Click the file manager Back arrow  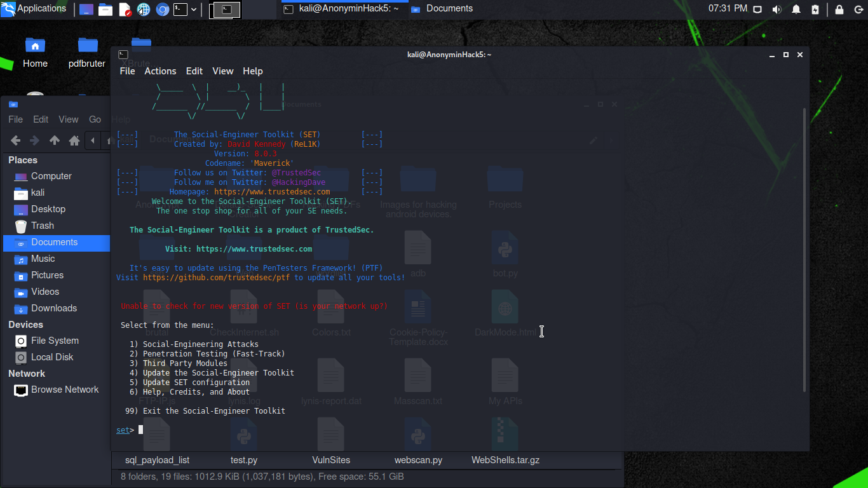[16, 140]
